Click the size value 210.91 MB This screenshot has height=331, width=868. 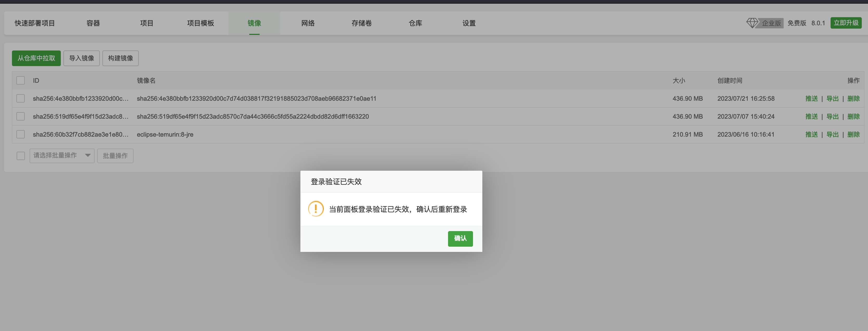(x=687, y=134)
